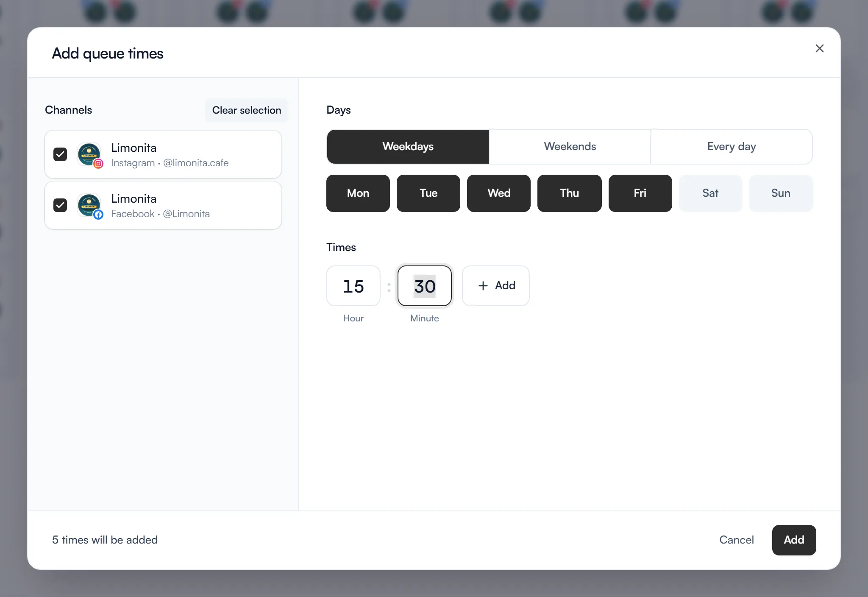Confirm with the dark Add button

pyautogui.click(x=794, y=540)
